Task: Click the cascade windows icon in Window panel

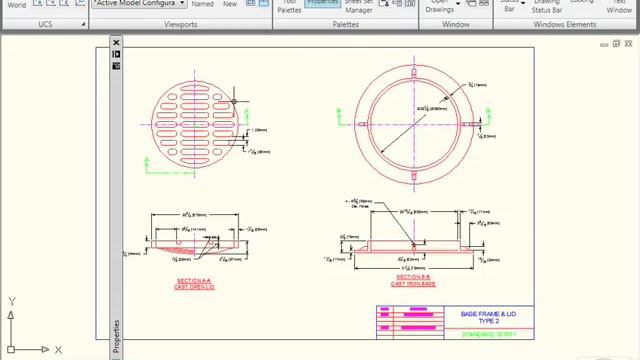Action: coord(471,3)
